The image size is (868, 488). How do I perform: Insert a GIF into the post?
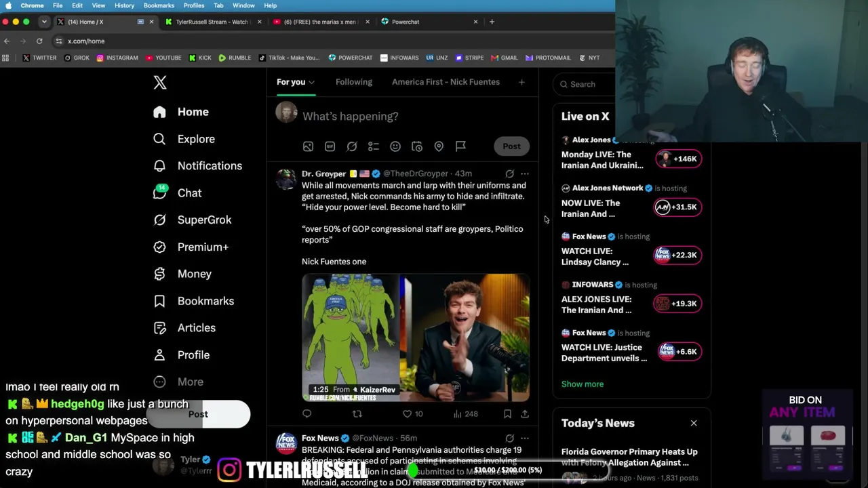330,146
